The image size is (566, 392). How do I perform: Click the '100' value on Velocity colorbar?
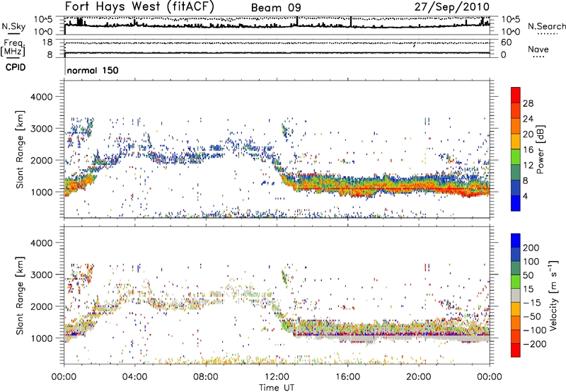point(531,262)
